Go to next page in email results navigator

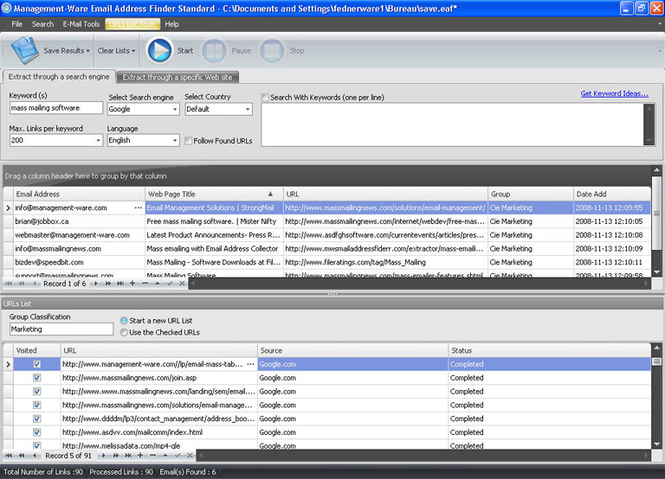[x=108, y=283]
